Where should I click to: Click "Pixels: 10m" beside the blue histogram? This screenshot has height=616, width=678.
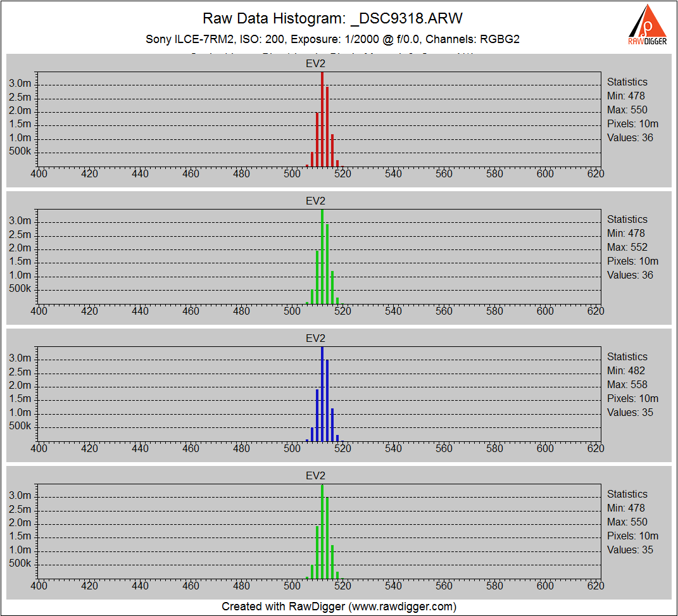click(x=632, y=399)
